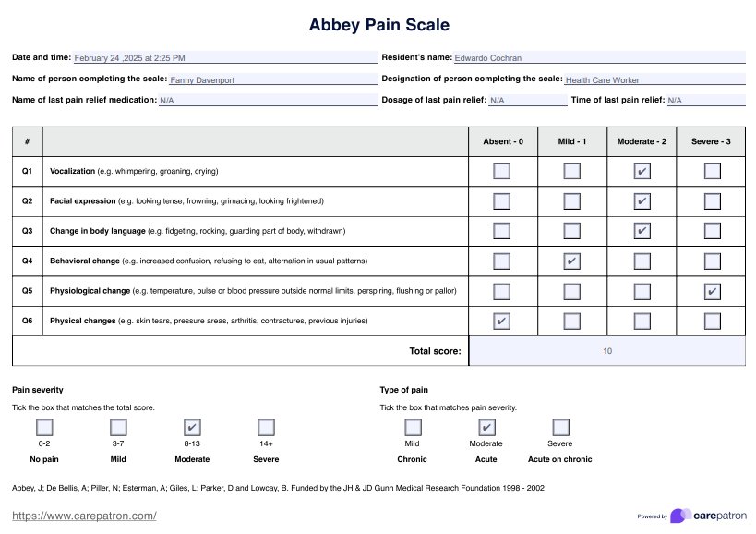Untick the Moderate Acute pain type box

(486, 427)
